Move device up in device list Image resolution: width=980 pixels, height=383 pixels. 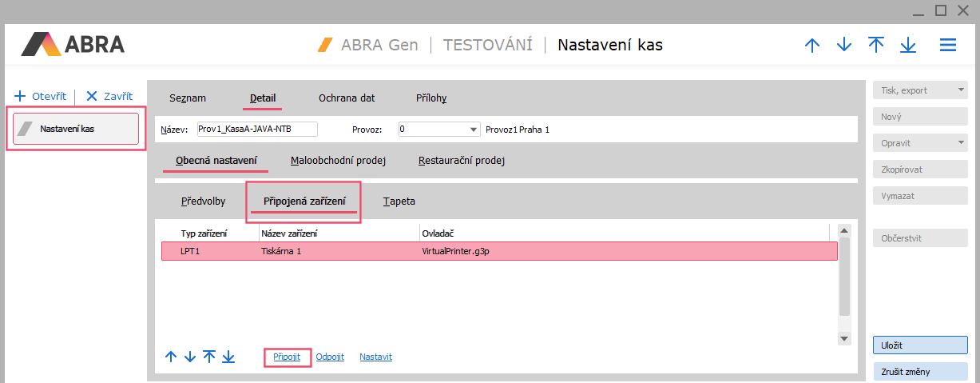(x=171, y=357)
